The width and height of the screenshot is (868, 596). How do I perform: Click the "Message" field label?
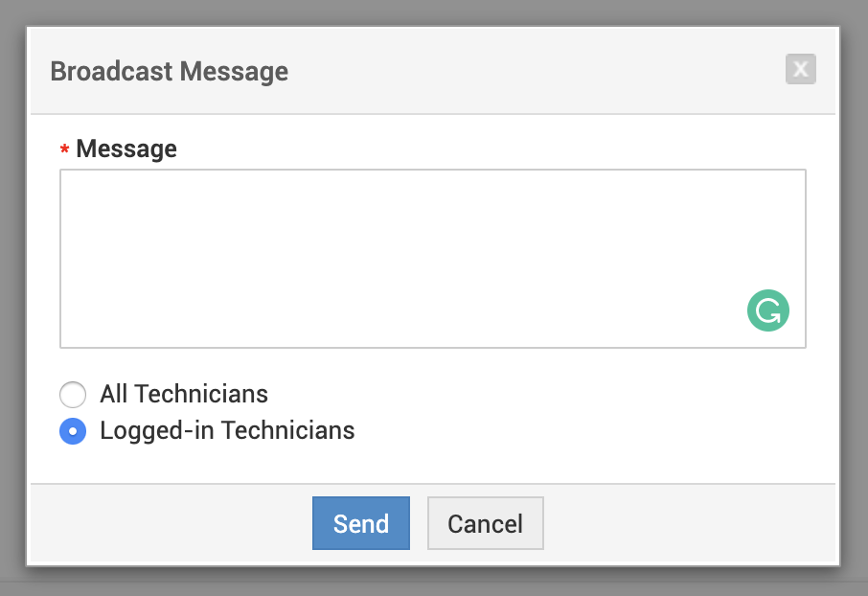(x=126, y=149)
